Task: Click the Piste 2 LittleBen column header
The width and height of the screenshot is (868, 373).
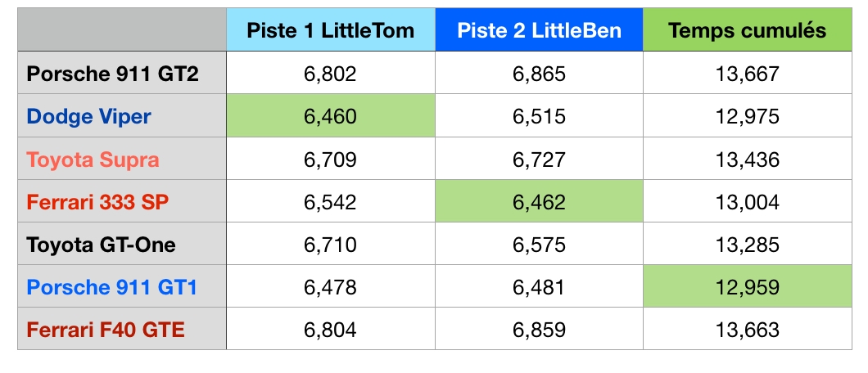Action: click(539, 31)
